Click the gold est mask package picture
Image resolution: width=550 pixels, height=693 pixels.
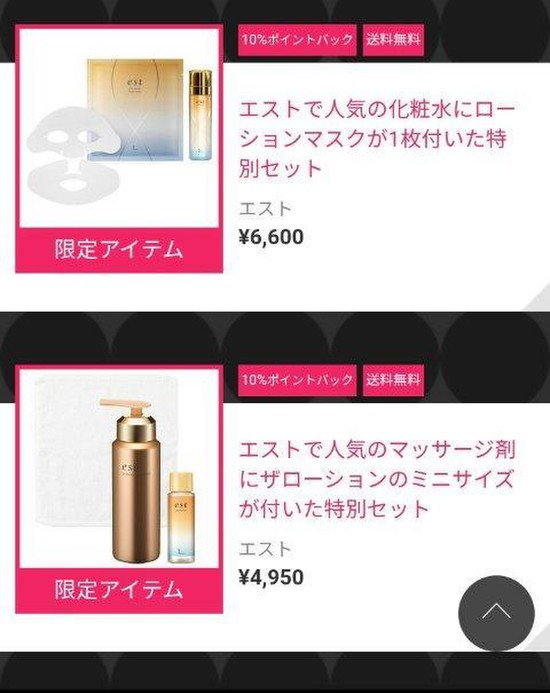[135, 109]
